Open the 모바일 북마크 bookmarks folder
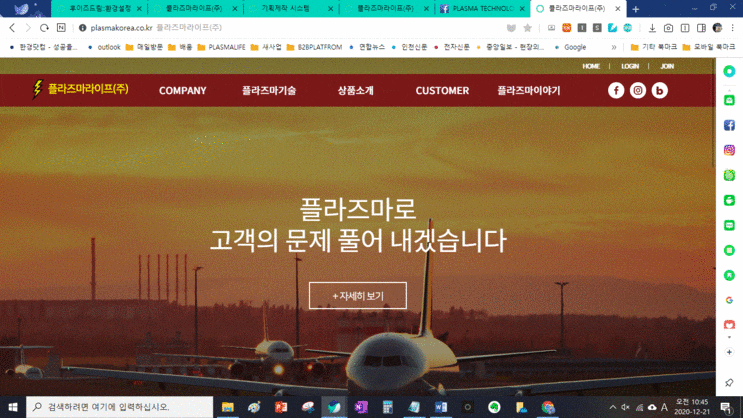The height and width of the screenshot is (418, 743). click(x=709, y=47)
